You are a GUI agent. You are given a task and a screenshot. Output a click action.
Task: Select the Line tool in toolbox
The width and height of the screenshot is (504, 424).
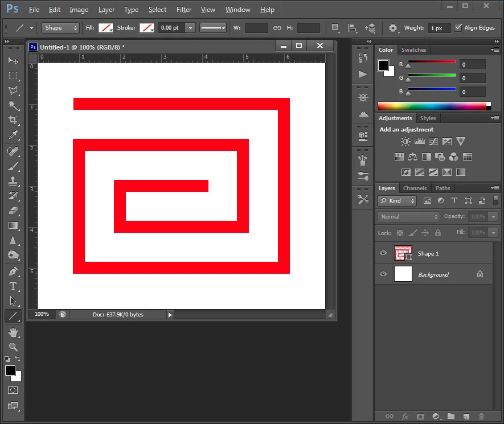13,316
